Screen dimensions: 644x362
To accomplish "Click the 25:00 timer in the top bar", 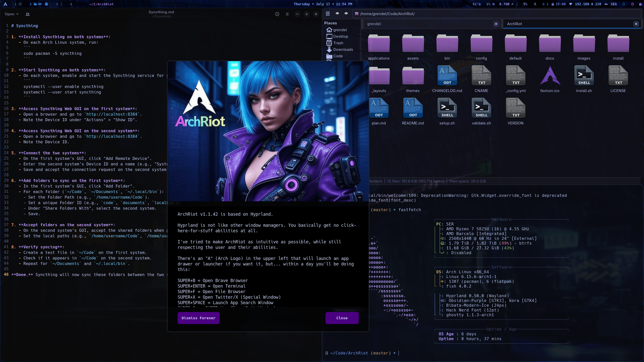I will click(x=558, y=4).
